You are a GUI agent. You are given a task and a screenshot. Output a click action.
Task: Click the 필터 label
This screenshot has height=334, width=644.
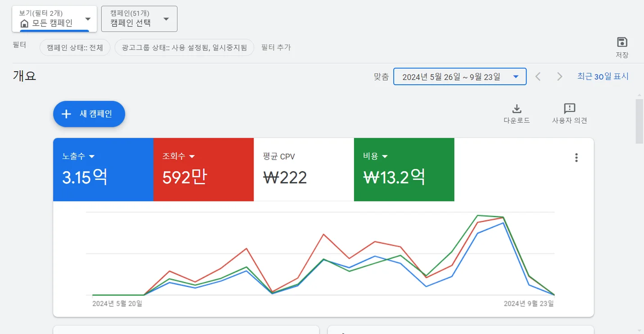19,45
